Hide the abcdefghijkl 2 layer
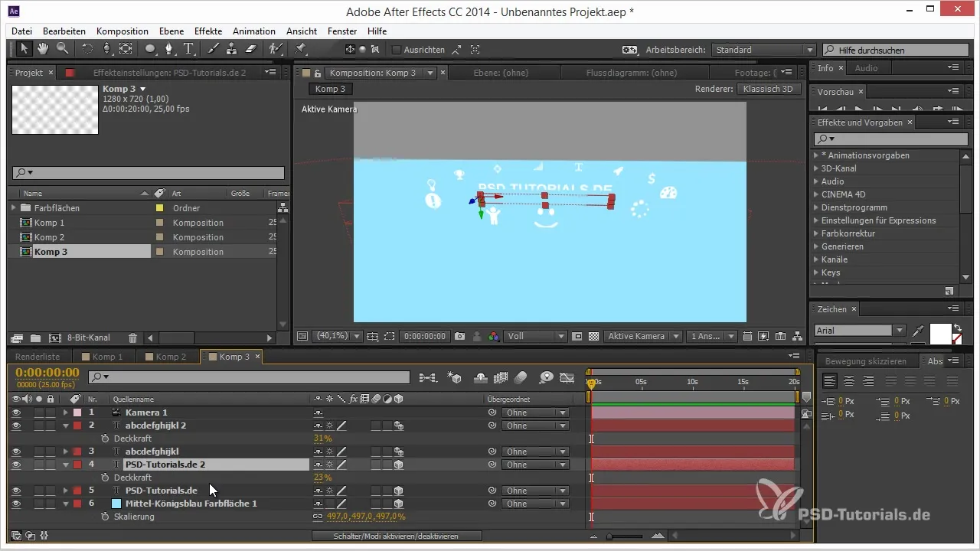Viewport: 980px width, 551px height. pyautogui.click(x=16, y=425)
